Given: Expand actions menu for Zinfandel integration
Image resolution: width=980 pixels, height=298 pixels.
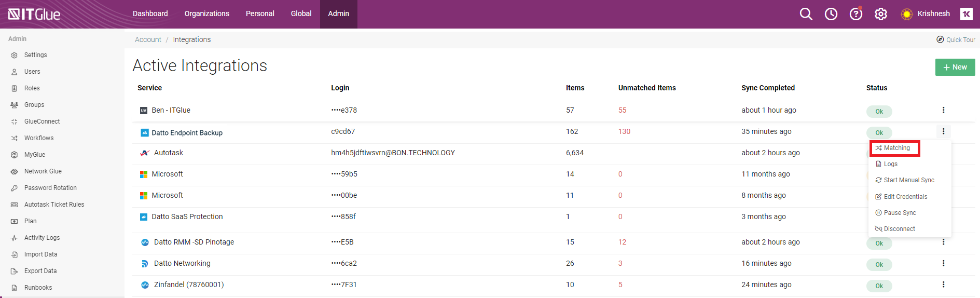Looking at the screenshot, I should point(943,285).
